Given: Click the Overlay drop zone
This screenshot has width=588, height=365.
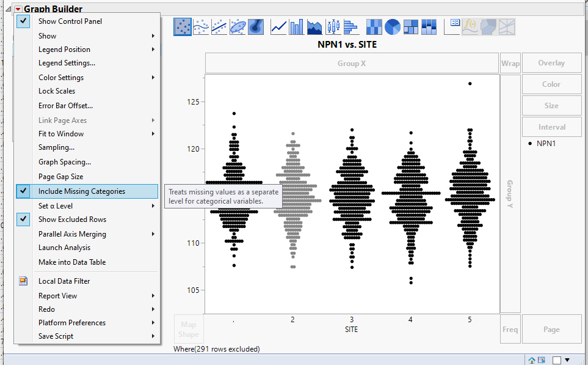Looking at the screenshot, I should click(551, 63).
